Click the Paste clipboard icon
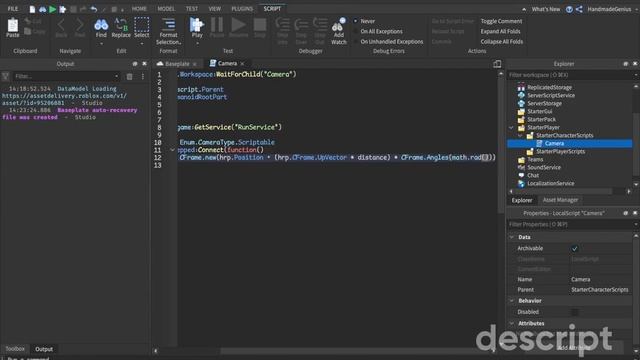640x360 pixels. click(x=13, y=26)
